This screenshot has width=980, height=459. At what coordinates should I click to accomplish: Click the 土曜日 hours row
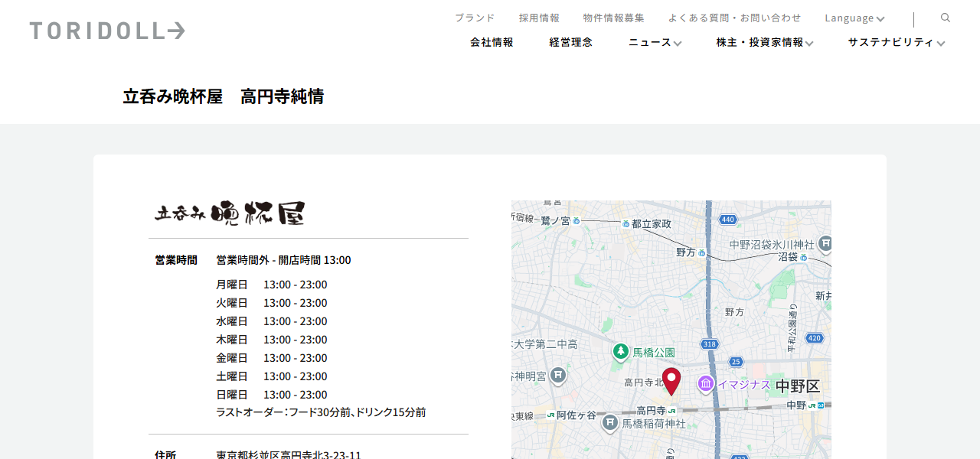pyautogui.click(x=272, y=376)
